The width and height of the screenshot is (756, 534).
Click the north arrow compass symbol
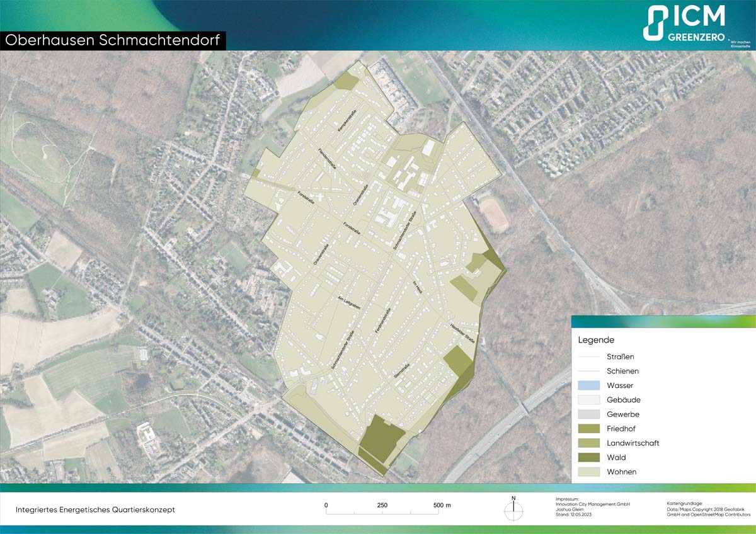(x=513, y=509)
